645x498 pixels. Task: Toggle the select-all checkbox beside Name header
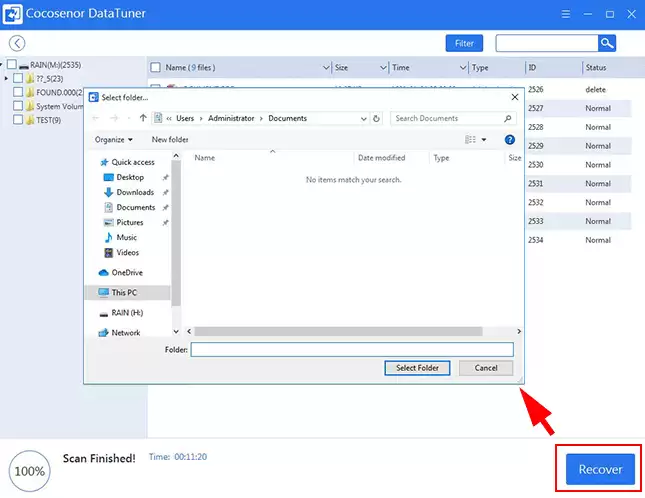(155, 68)
